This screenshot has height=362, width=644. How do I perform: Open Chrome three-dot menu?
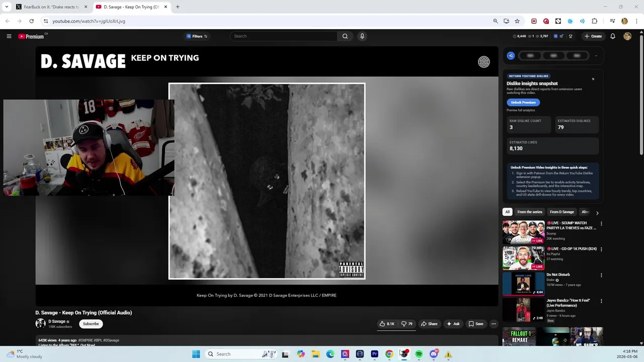click(636, 21)
